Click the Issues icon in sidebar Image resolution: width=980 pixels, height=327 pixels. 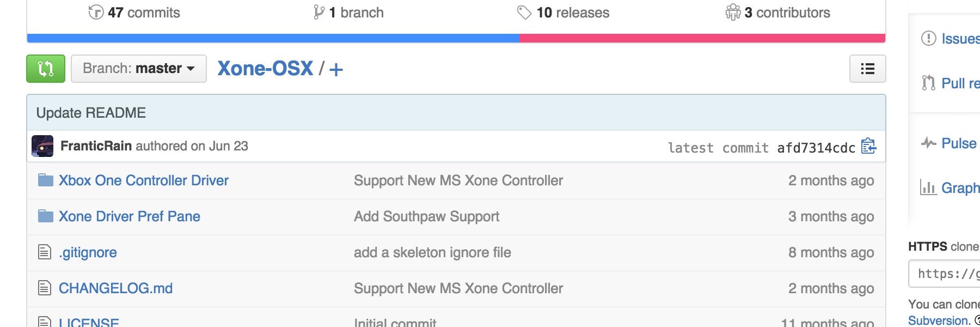click(928, 38)
